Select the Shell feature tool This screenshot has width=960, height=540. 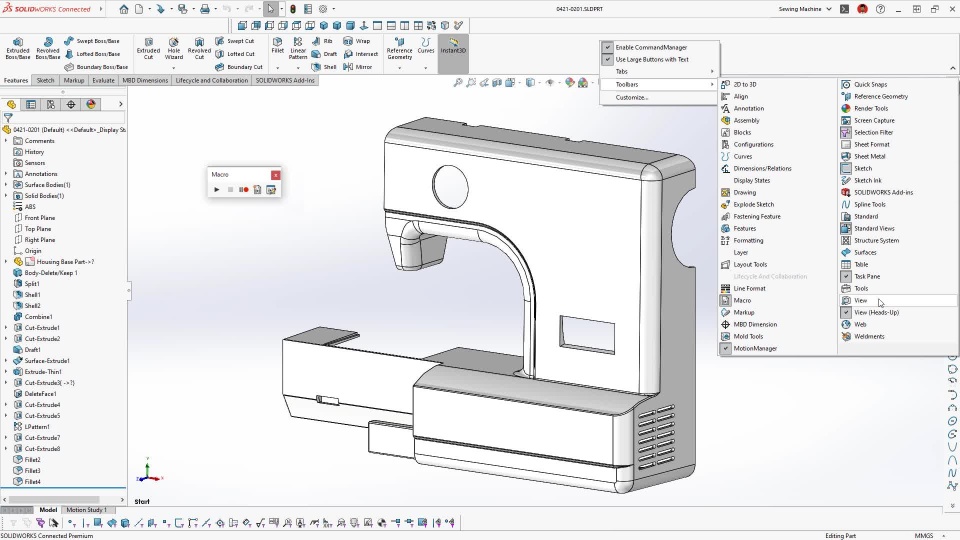pyautogui.click(x=324, y=67)
